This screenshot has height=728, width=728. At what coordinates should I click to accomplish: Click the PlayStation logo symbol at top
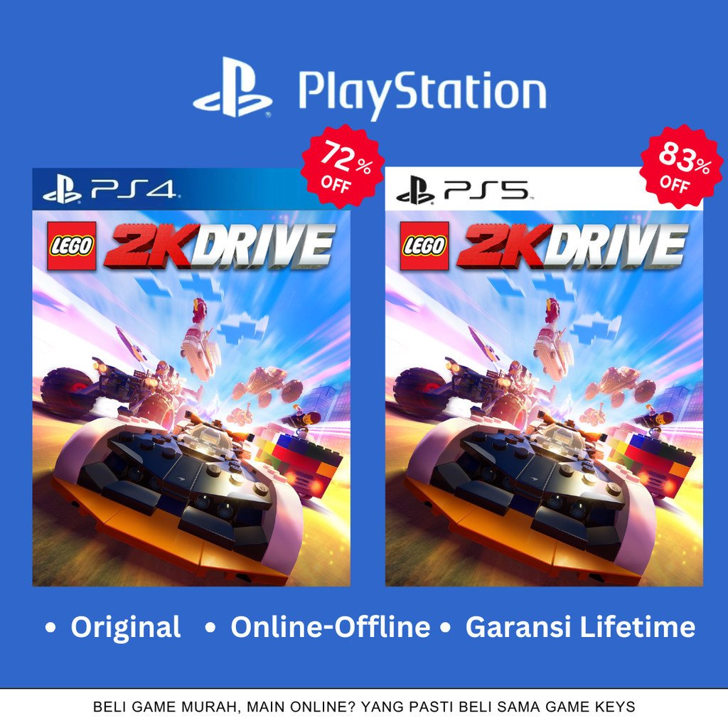tap(232, 87)
